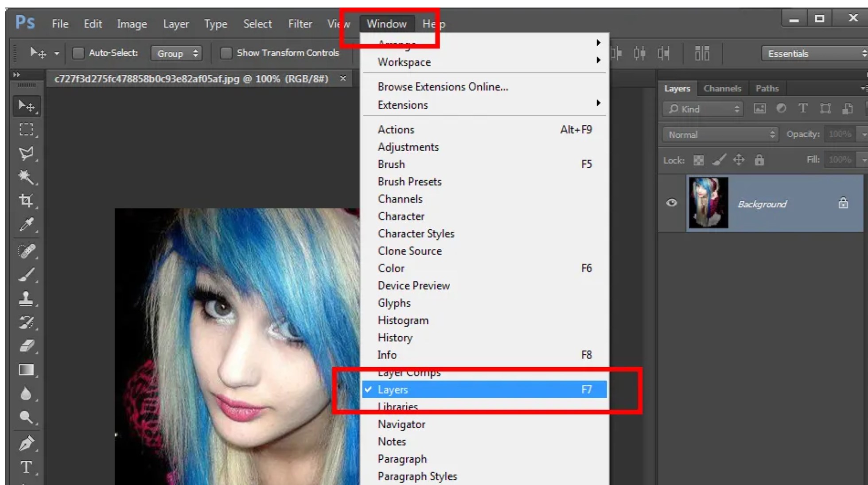Select the Horizontal Type tool

click(26, 467)
